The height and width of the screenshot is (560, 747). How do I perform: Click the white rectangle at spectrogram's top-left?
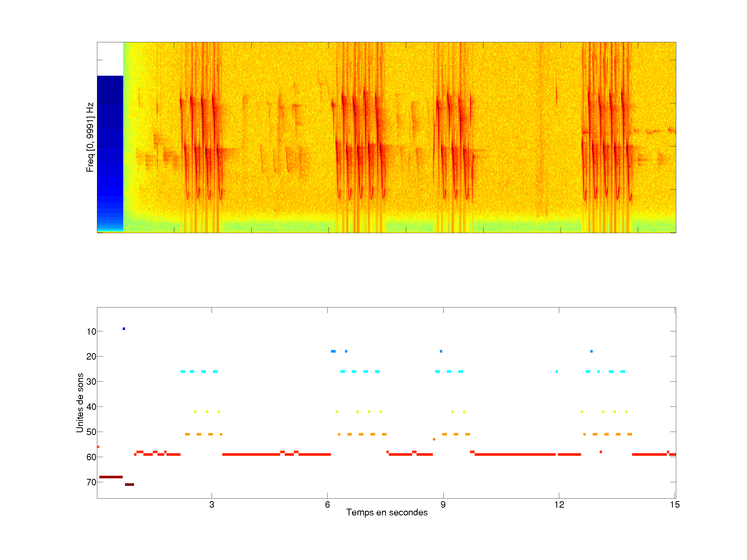(x=110, y=59)
